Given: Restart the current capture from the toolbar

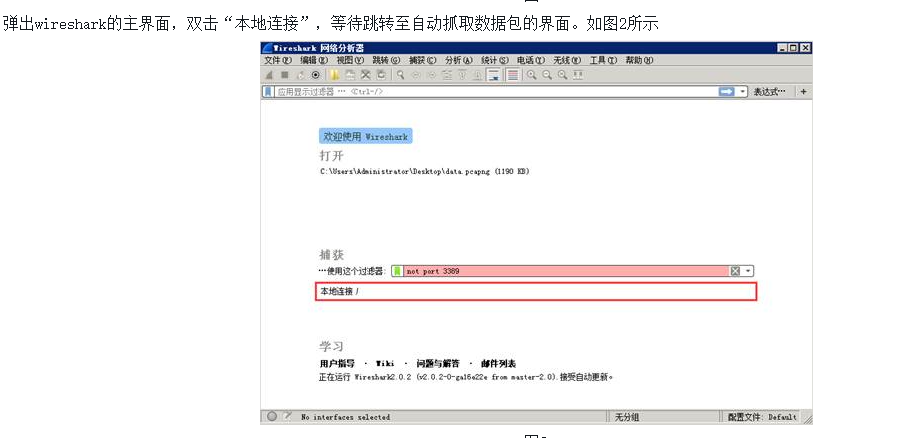Looking at the screenshot, I should (301, 75).
